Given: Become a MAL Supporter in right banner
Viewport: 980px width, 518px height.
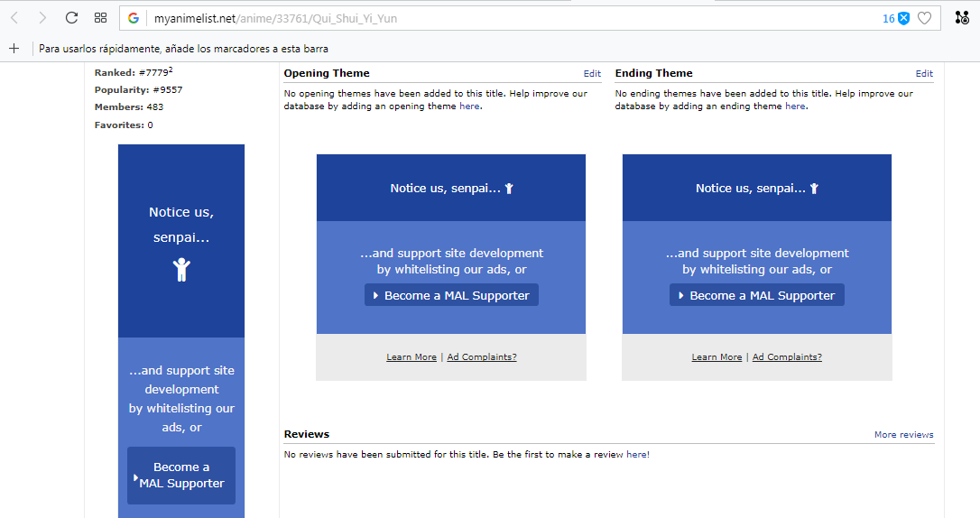Looking at the screenshot, I should [x=757, y=296].
